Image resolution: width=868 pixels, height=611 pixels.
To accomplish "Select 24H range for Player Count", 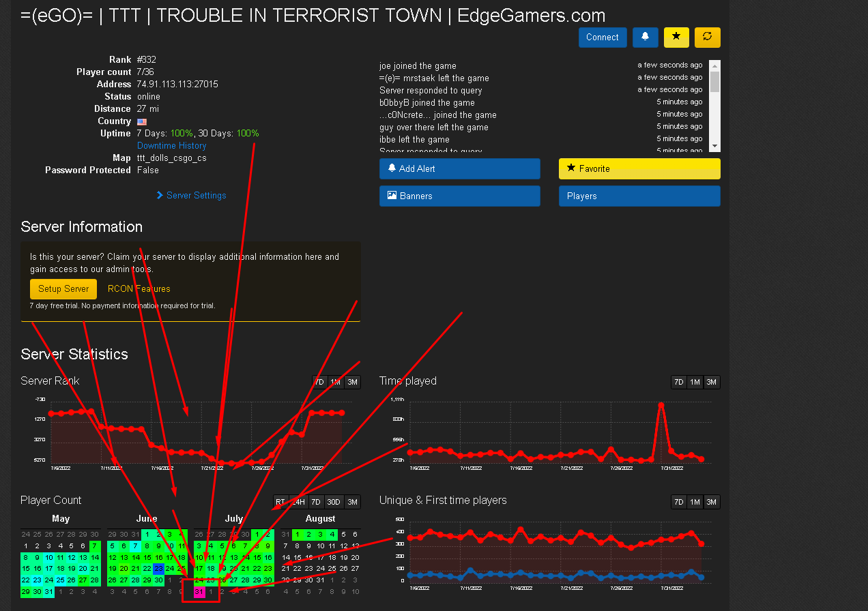I will (x=298, y=502).
